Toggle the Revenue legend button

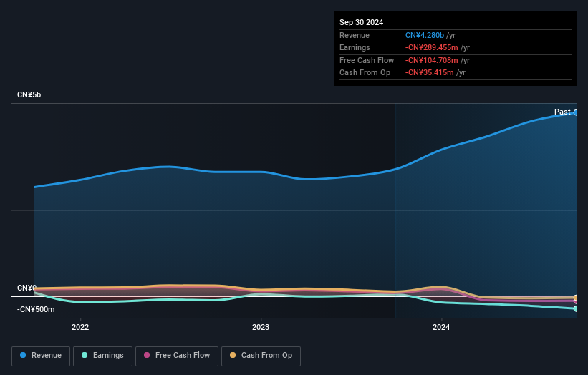[x=41, y=356]
